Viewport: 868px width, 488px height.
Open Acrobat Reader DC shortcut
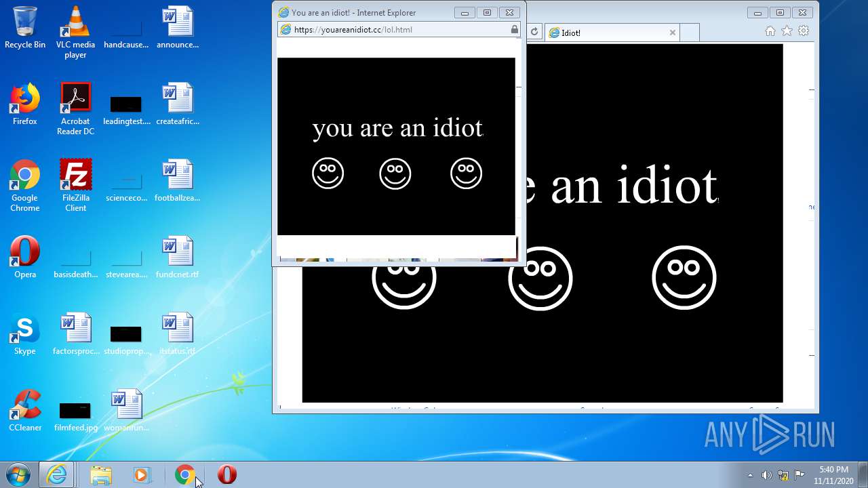click(x=75, y=108)
